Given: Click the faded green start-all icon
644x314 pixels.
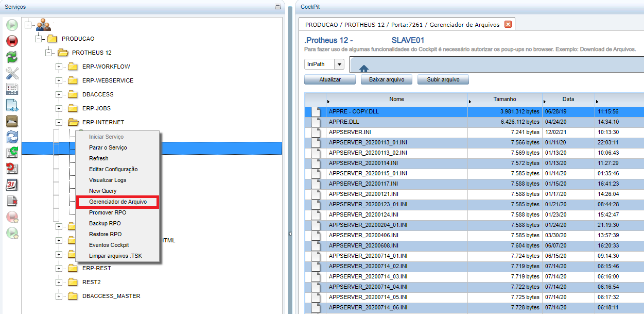Looking at the screenshot, I should (12, 233).
